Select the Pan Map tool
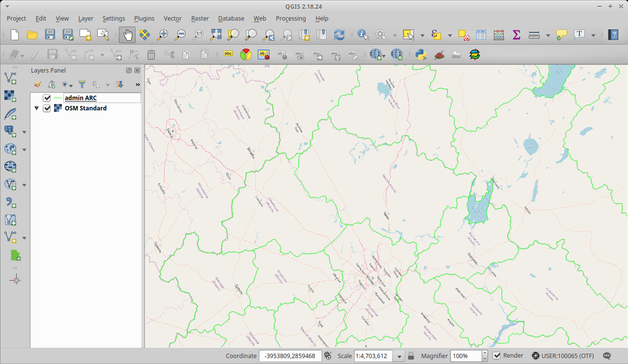Screen dimensions: 628x364 click(127, 35)
